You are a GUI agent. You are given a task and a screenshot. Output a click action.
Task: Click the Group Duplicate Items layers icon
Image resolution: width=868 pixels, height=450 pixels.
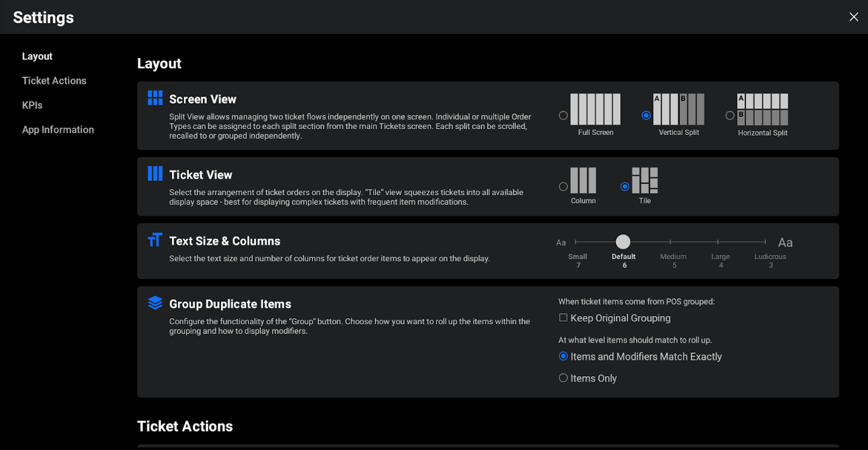pos(155,303)
